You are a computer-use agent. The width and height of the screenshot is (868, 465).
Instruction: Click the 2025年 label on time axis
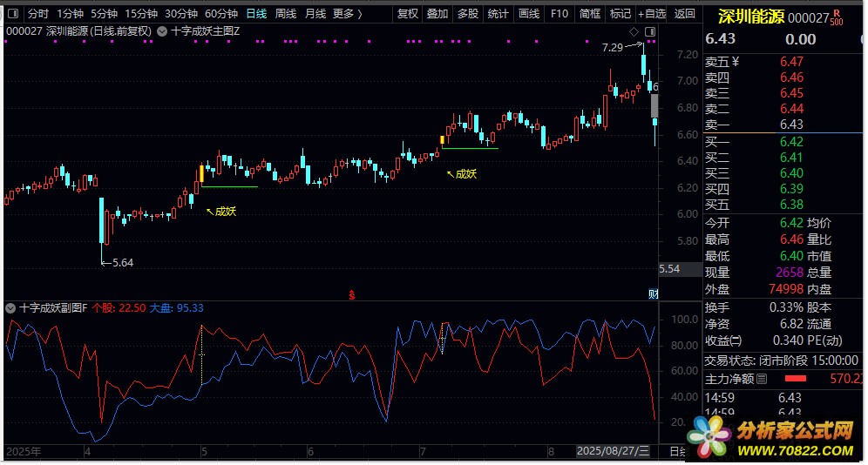24,451
